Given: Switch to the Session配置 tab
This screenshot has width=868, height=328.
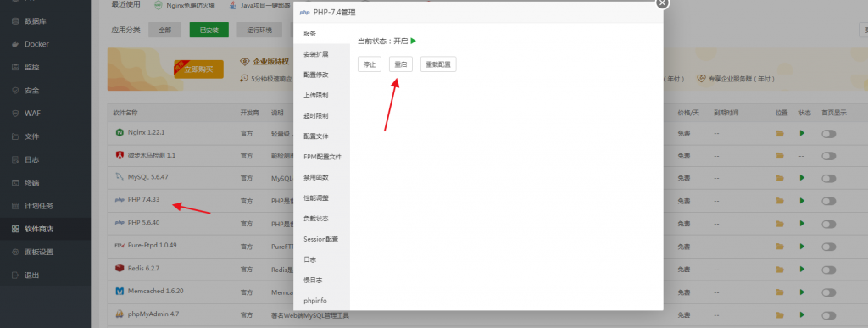Looking at the screenshot, I should [x=321, y=239].
